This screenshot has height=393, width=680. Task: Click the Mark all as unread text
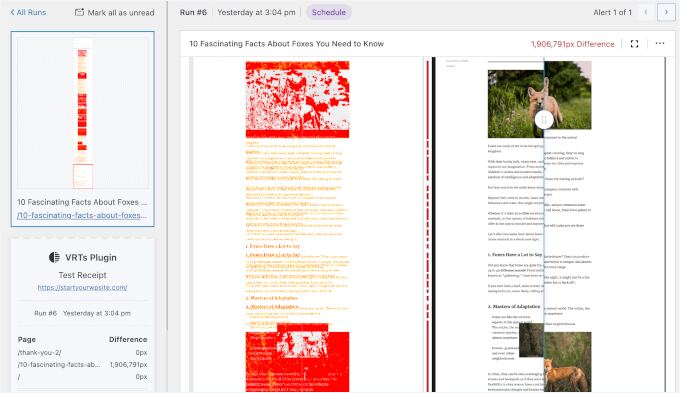pyautogui.click(x=121, y=13)
